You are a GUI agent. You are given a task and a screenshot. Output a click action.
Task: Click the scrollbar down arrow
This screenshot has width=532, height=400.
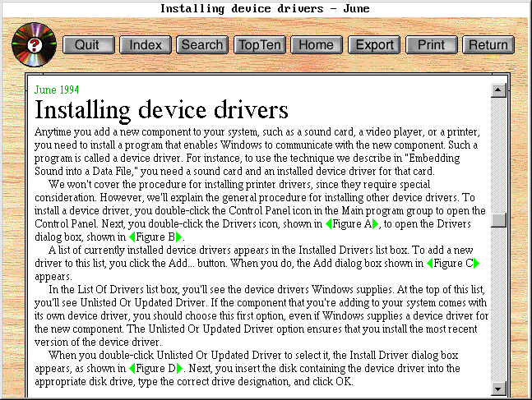tap(498, 389)
